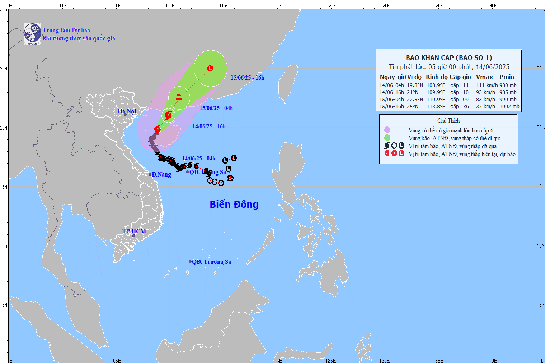Viewport: 545px width, 363px height.
Task: Click the Trường Sa archipelago label
Action: [211, 262]
